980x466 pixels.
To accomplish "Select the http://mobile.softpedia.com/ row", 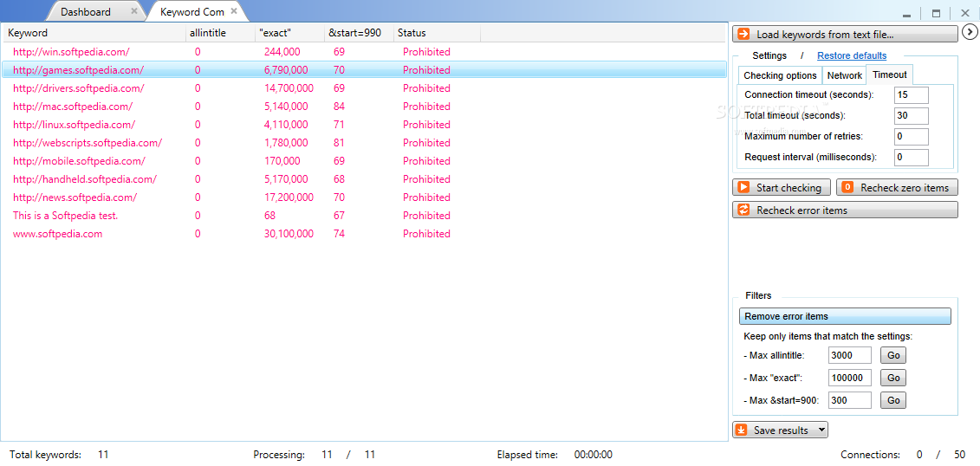I will [x=365, y=160].
